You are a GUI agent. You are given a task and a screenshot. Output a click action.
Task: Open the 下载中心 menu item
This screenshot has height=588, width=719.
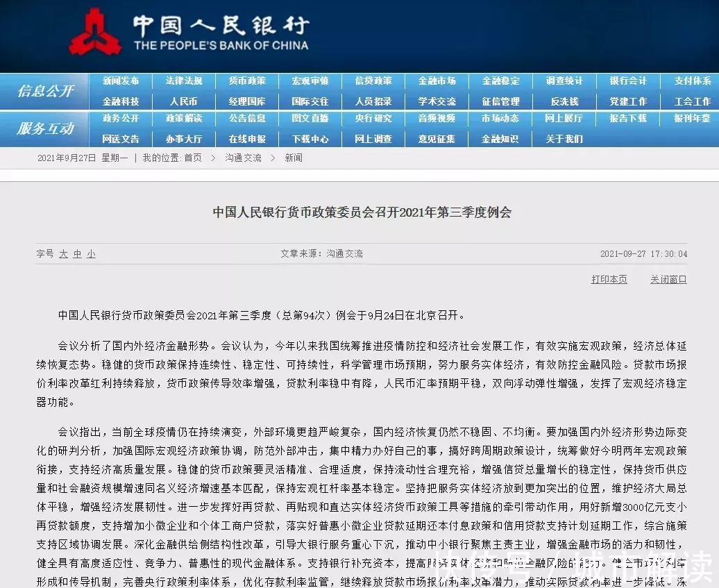[310, 139]
